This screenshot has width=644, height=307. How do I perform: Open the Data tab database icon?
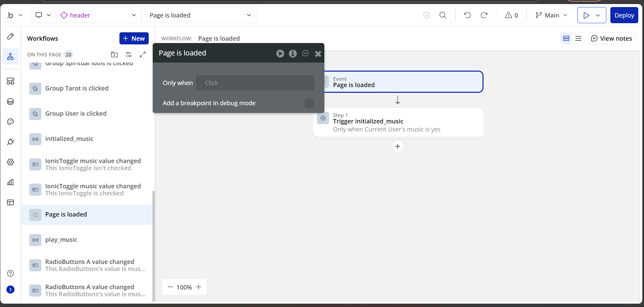pos(10,102)
